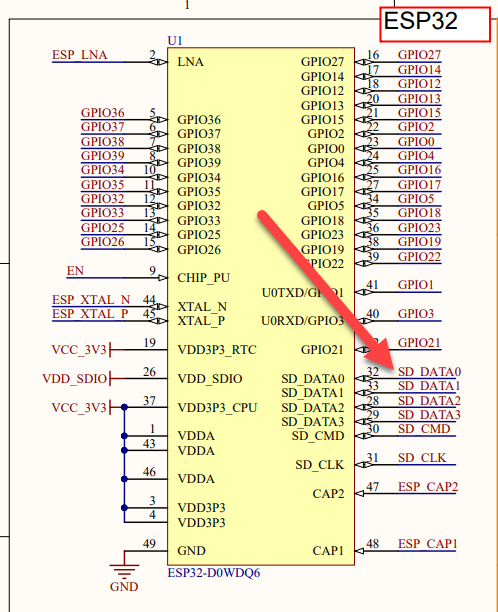This screenshot has width=498, height=612.
Task: Select the SD_CMD net label
Action: (424, 429)
